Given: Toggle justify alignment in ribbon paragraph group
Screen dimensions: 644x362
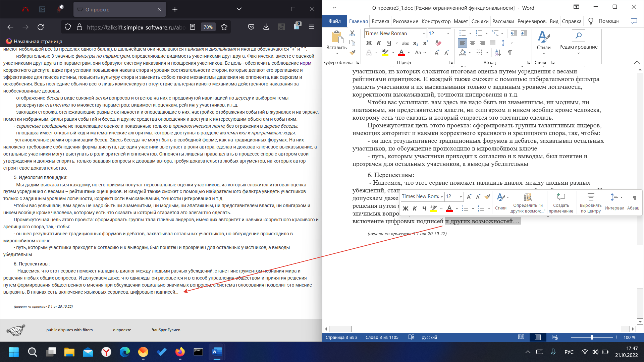Looking at the screenshot, I should 492,43.
